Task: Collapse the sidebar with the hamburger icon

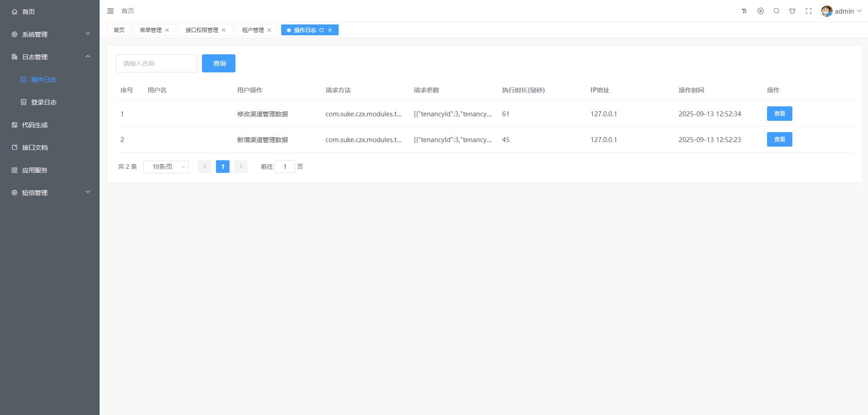Action: tap(110, 11)
